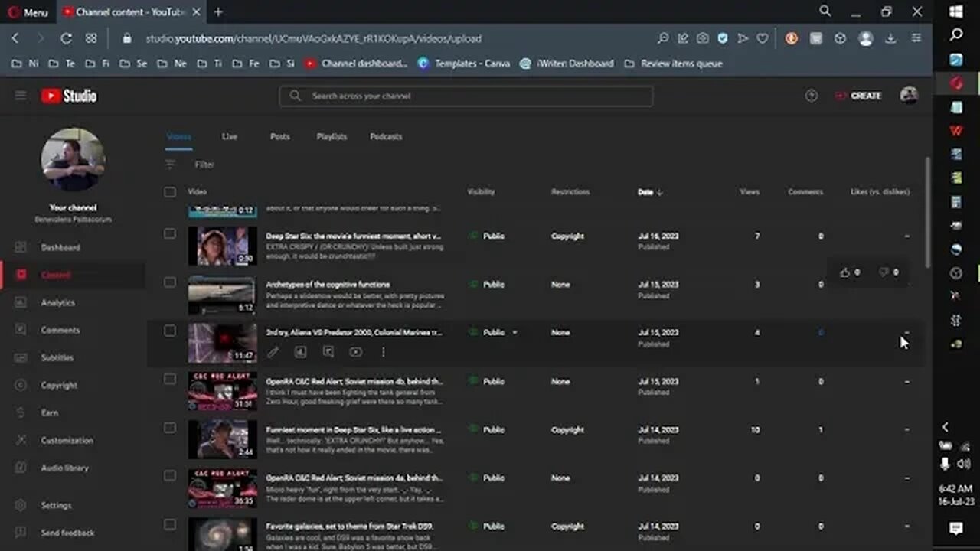Open visibility dropdown for Aliens VS Predator video
Viewport: 980px width, 551px height.
(514, 333)
